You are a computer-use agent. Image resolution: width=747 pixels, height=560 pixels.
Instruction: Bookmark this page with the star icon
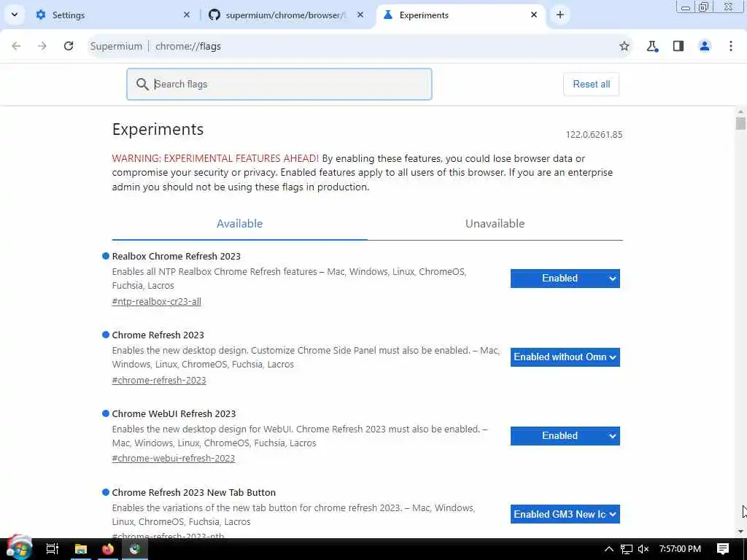click(x=624, y=46)
